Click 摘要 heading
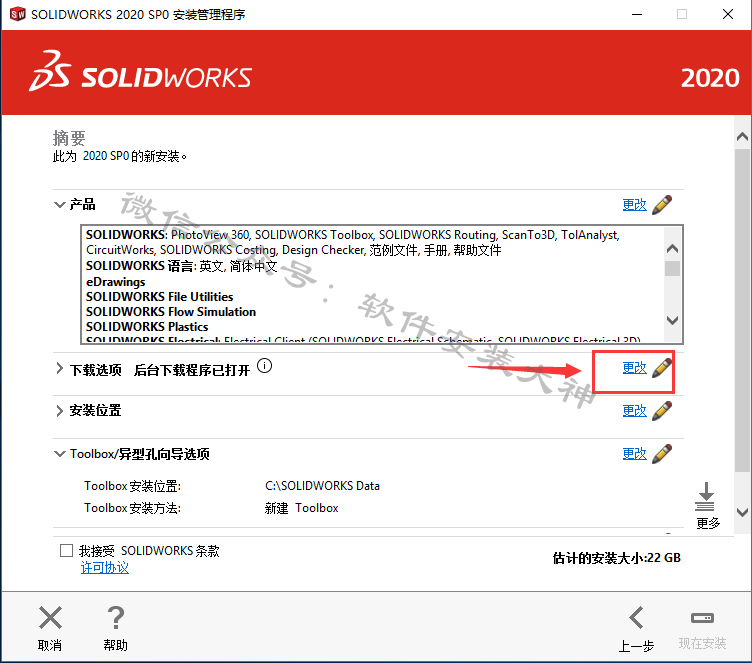Image resolution: width=752 pixels, height=663 pixels. coord(69,138)
